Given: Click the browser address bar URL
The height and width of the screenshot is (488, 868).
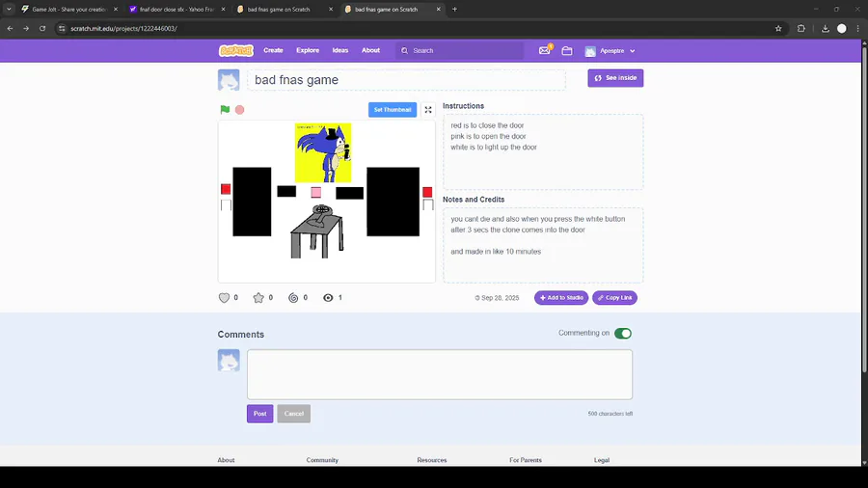Looking at the screenshot, I should click(124, 28).
